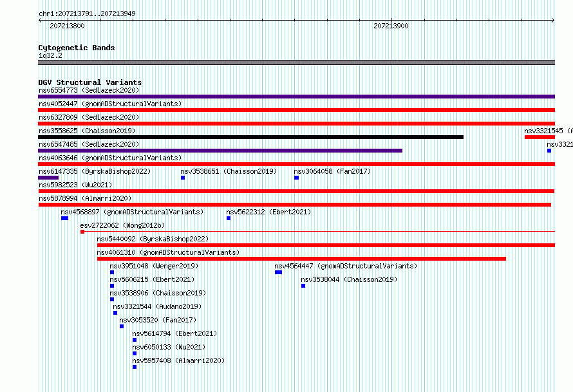Click the short purple bar under nsv6147335
573x392 pixels.
click(48, 178)
